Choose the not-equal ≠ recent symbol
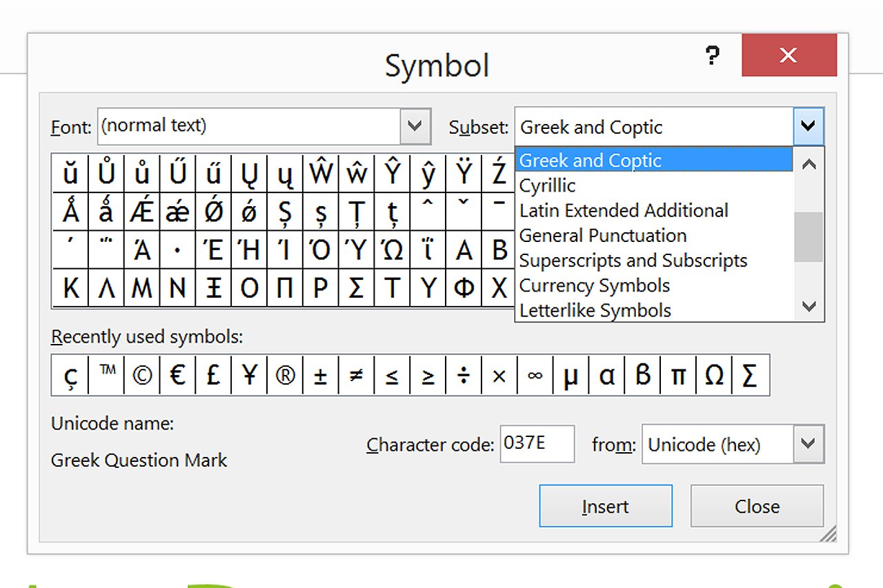The image size is (883, 588). pos(357,375)
